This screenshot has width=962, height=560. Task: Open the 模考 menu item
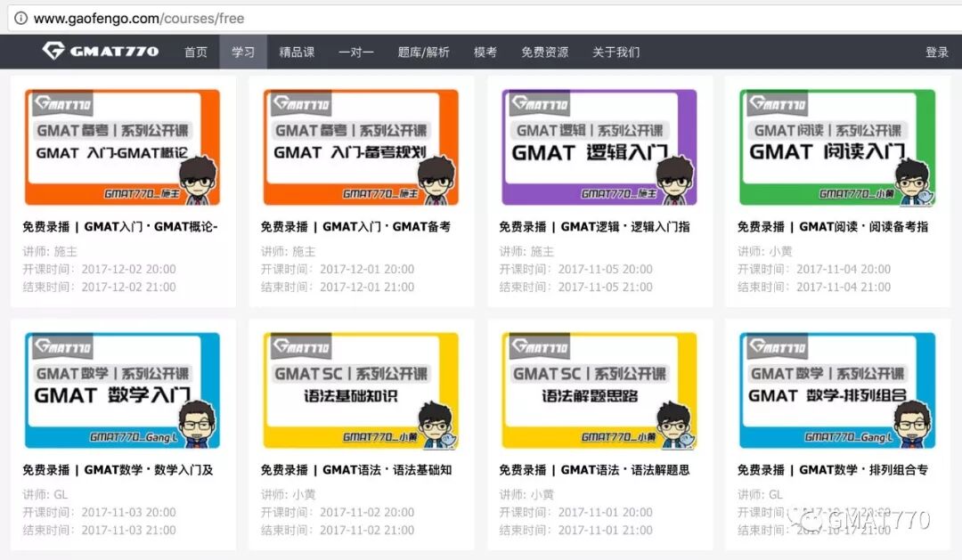coord(485,53)
